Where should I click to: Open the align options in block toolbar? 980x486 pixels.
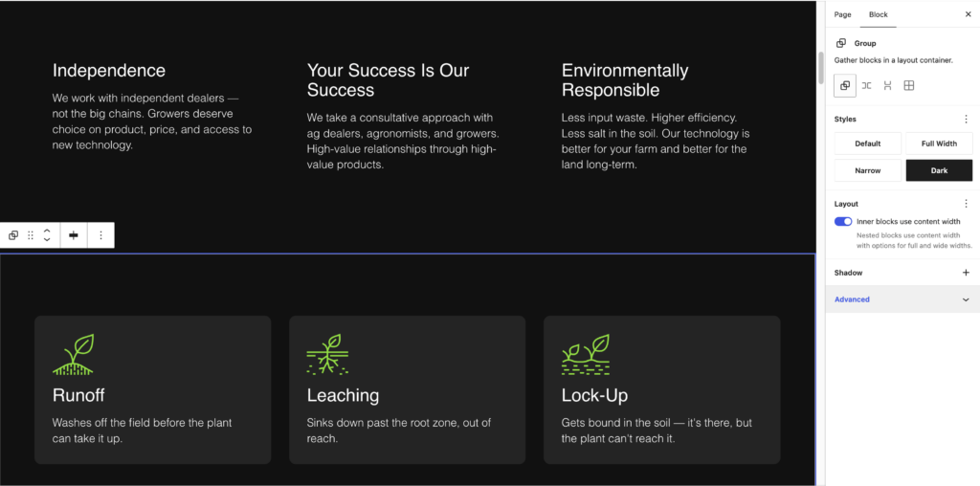74,235
